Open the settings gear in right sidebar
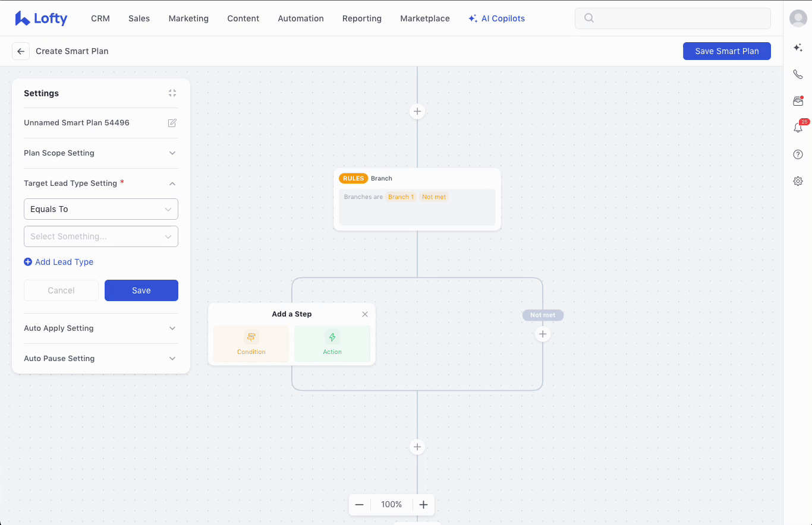 798,181
